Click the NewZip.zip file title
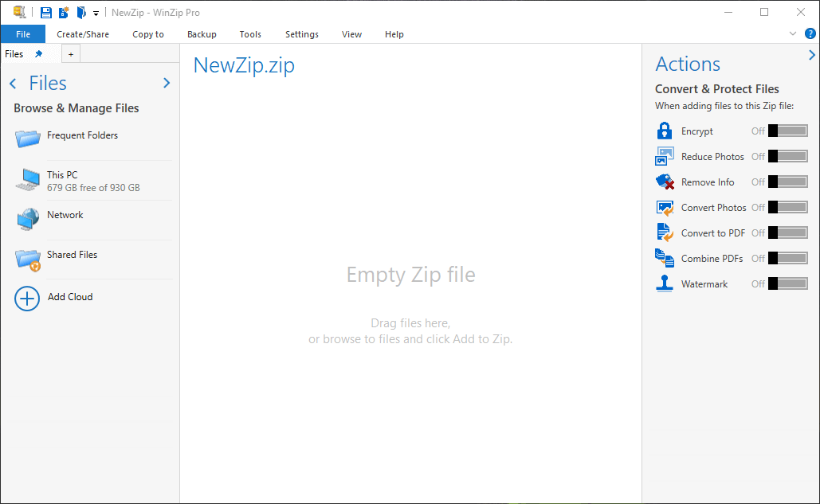820x504 pixels. tap(244, 65)
